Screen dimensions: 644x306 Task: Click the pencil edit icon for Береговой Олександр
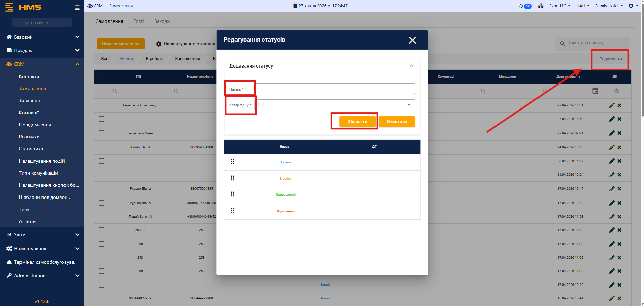pyautogui.click(x=612, y=105)
